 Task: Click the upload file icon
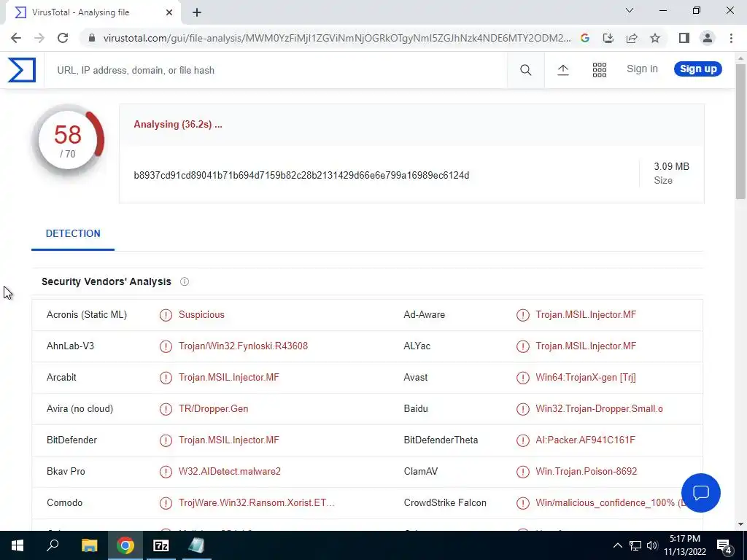point(563,70)
